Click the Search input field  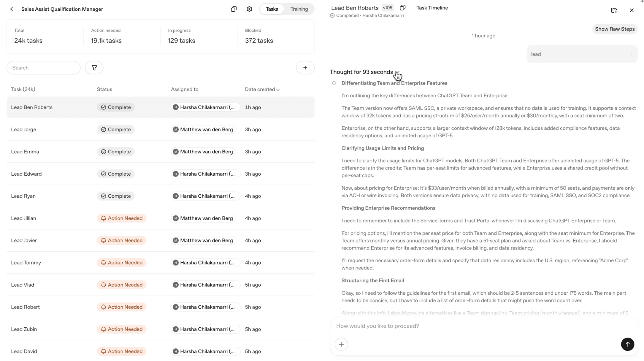tap(43, 68)
